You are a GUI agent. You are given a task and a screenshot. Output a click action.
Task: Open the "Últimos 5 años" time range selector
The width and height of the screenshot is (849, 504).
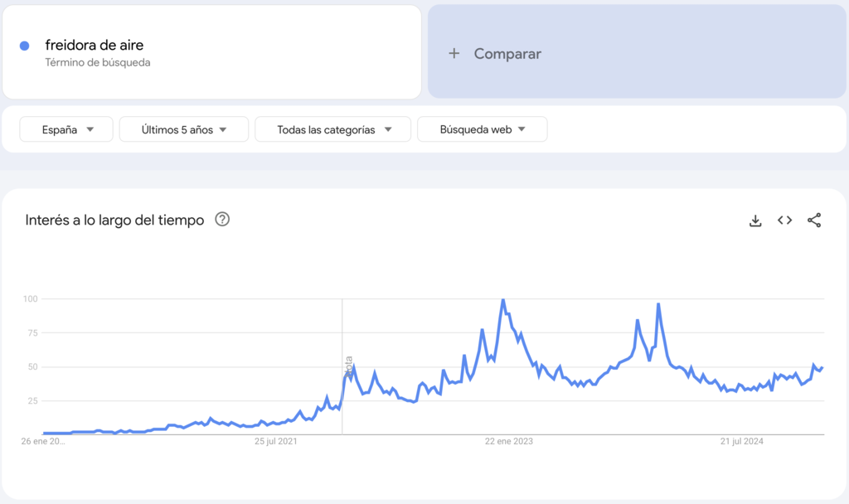pyautogui.click(x=183, y=128)
